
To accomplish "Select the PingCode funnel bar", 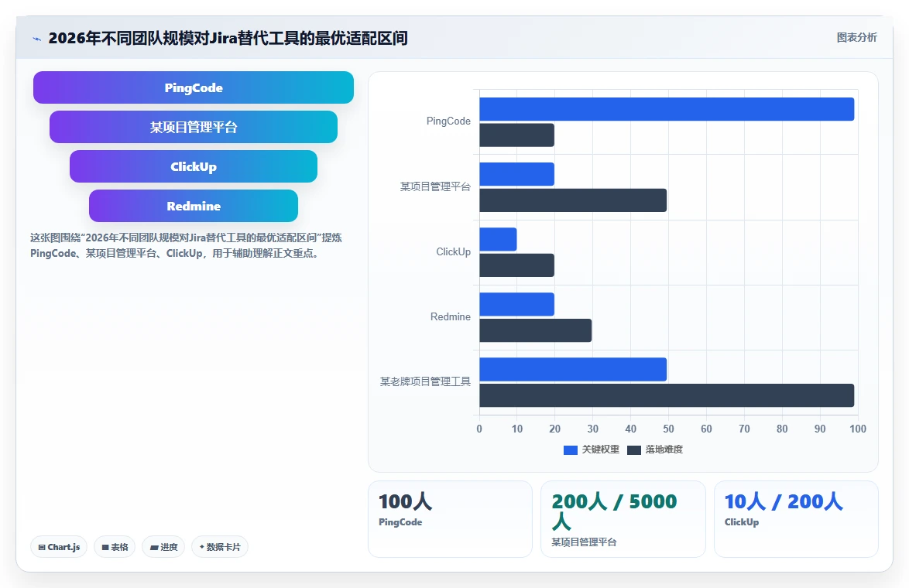I will click(x=194, y=87).
